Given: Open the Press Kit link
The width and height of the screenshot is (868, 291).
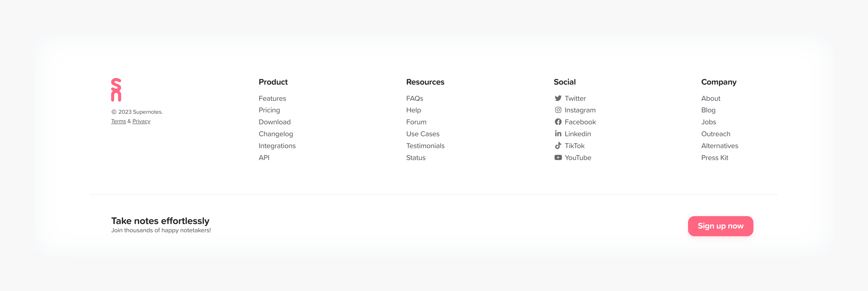Looking at the screenshot, I should [714, 158].
